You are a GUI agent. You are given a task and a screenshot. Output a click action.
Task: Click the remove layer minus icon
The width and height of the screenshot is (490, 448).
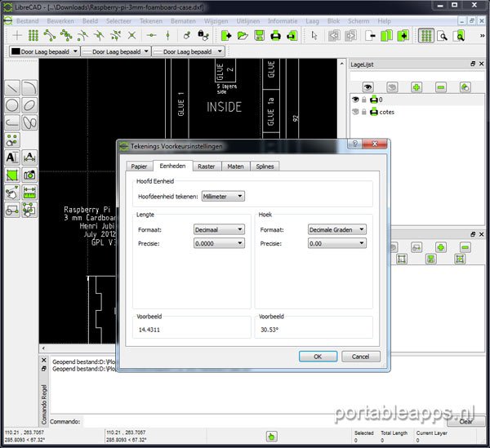pyautogui.click(x=441, y=86)
